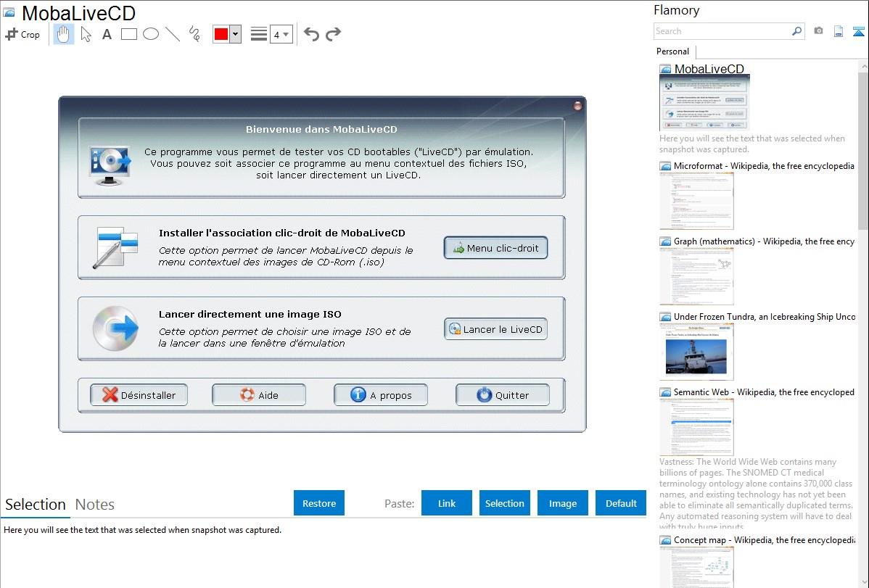Image resolution: width=869 pixels, height=588 pixels.
Task: Click the Lancer le LiveCD button
Action: click(495, 329)
